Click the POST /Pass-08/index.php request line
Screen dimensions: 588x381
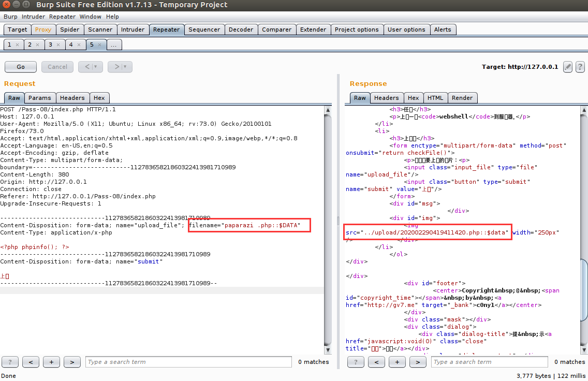coord(58,110)
